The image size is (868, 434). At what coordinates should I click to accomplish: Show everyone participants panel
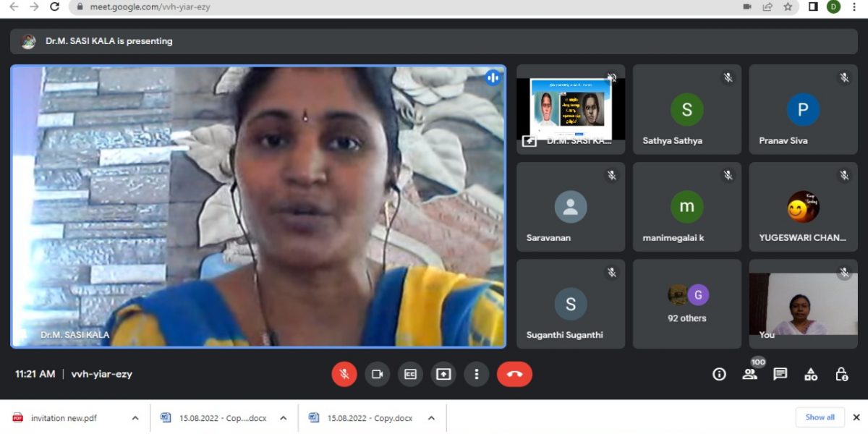[x=749, y=374]
